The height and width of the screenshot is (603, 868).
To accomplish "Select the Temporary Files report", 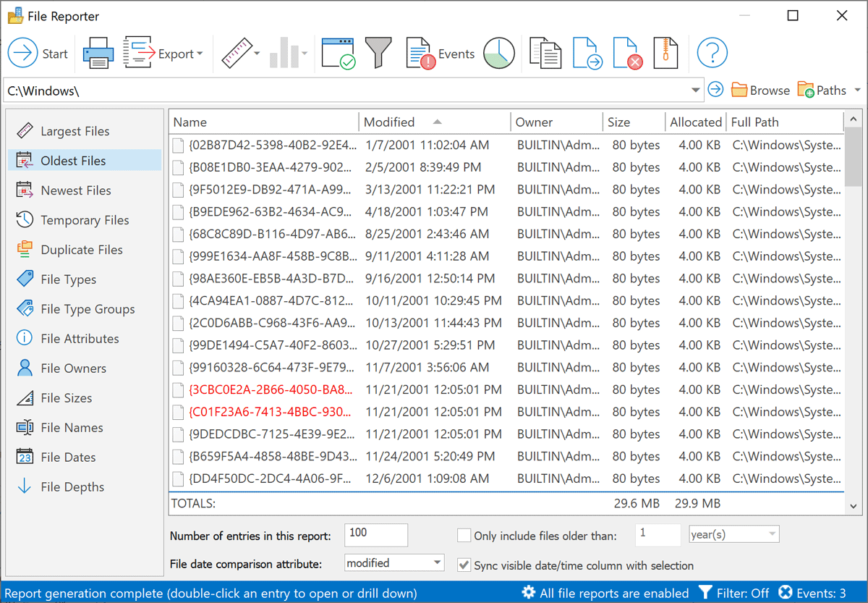I will 85,220.
